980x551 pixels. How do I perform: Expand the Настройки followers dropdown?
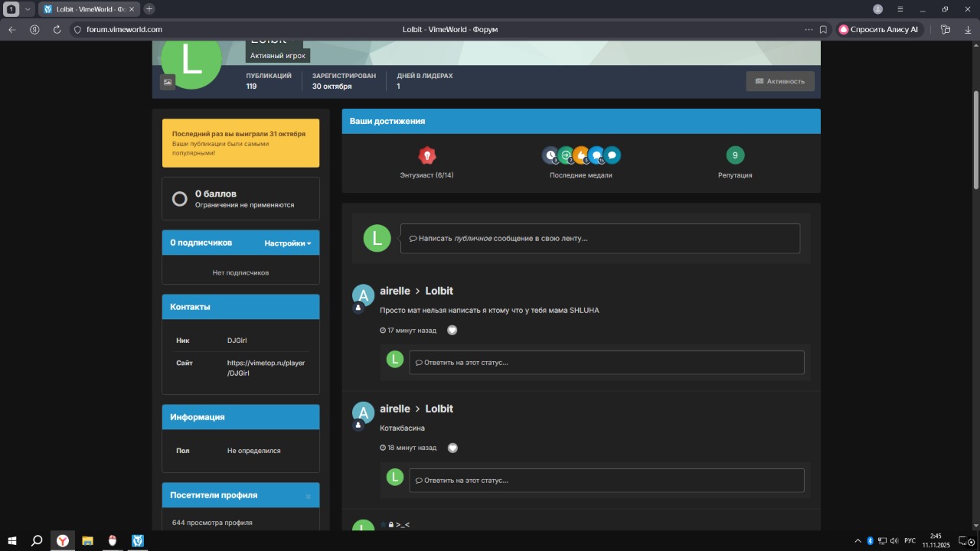pyautogui.click(x=287, y=243)
